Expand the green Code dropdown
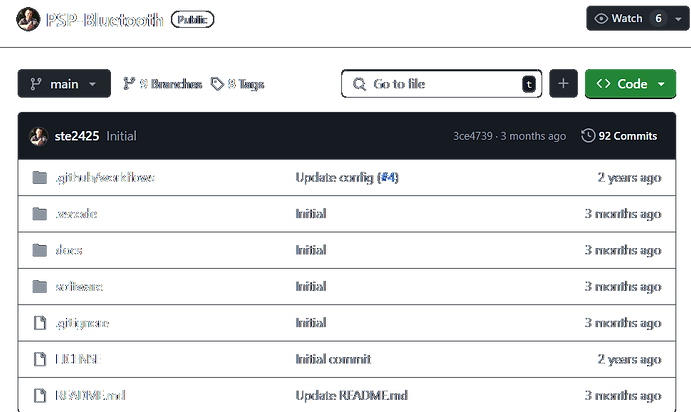Viewport: 691px width, 412px height. pos(630,84)
